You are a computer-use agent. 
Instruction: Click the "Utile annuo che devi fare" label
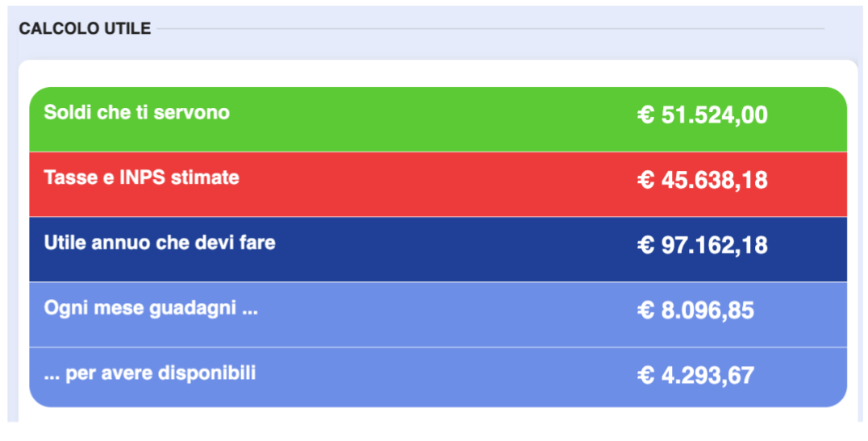point(159,242)
